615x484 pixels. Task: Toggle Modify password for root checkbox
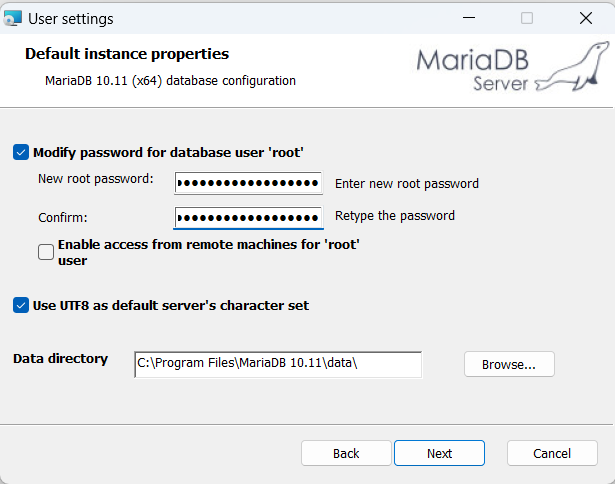[21, 152]
